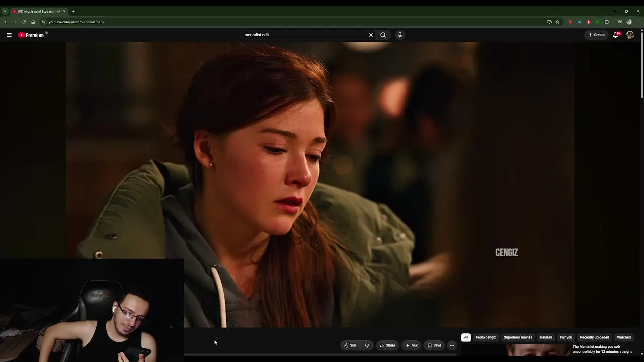Open the YouTube guide hamburger menu
This screenshot has width=644, height=362.
[9, 35]
